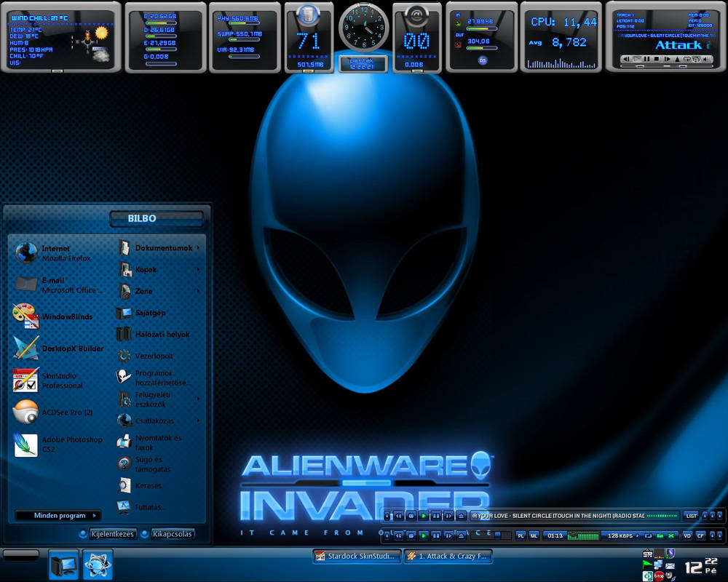
Task: Click the SR tray icon
Action: (x=648, y=554)
